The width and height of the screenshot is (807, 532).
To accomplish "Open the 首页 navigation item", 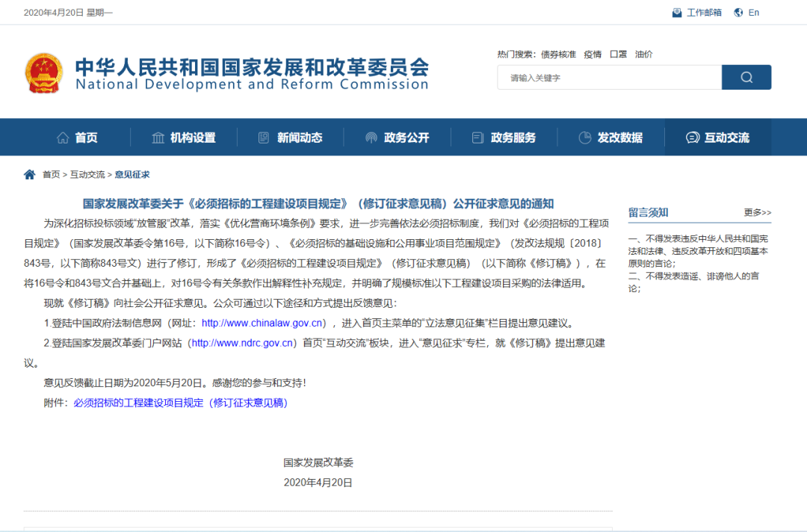I will (x=84, y=137).
